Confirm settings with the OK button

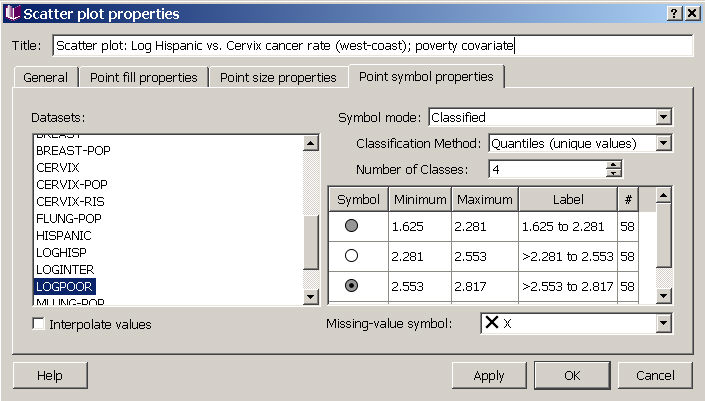(x=572, y=376)
